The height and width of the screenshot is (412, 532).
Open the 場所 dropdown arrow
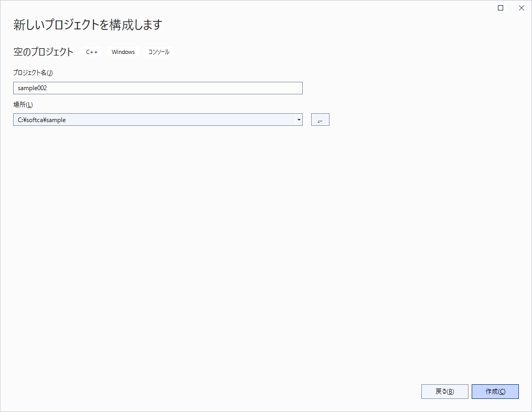pyautogui.click(x=299, y=120)
